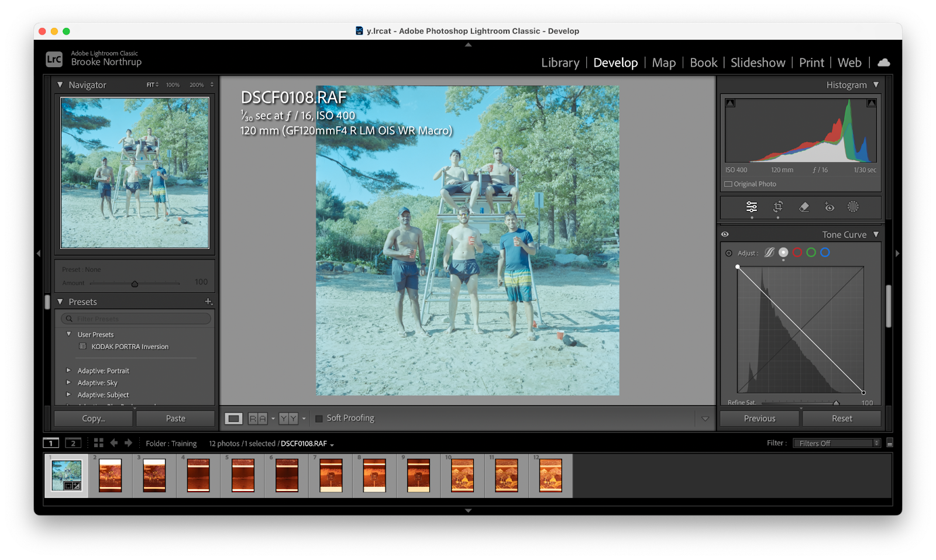Go back with the left arrow icon
This screenshot has width=936, height=560.
(x=114, y=443)
